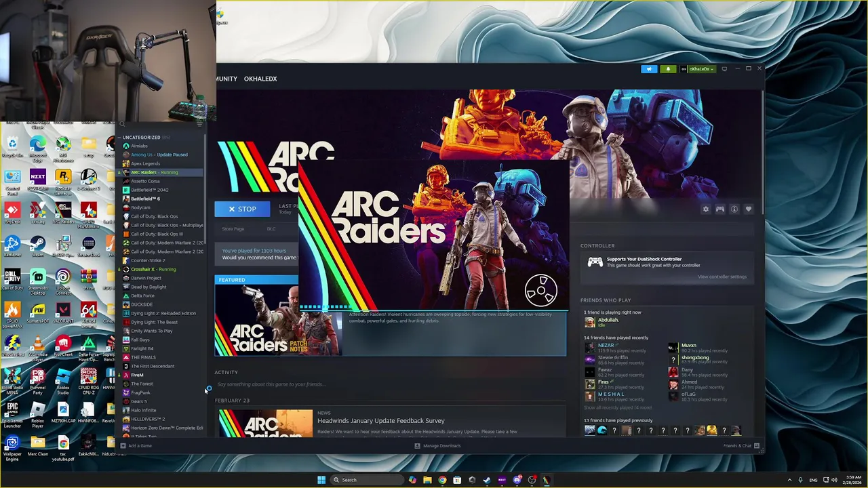Open Discord from the taskbar

click(517, 480)
